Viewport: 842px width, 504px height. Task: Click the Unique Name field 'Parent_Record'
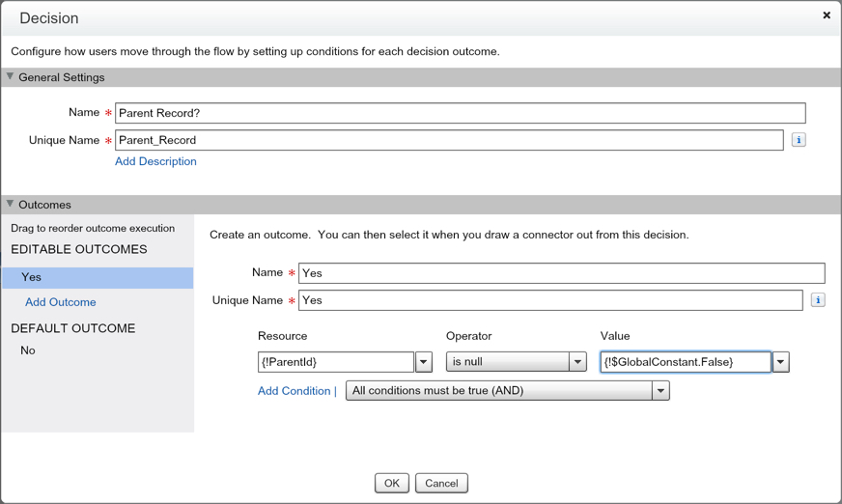pyautogui.click(x=449, y=140)
